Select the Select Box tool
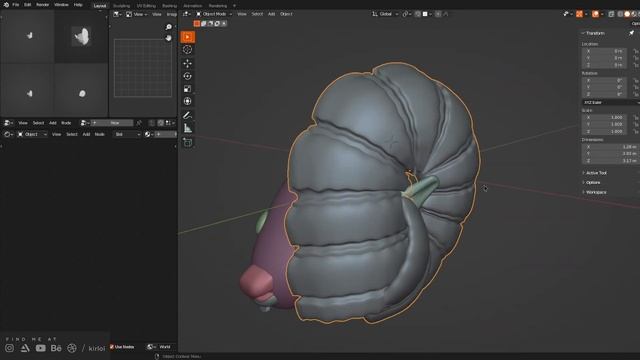The height and width of the screenshot is (360, 640). [188, 37]
